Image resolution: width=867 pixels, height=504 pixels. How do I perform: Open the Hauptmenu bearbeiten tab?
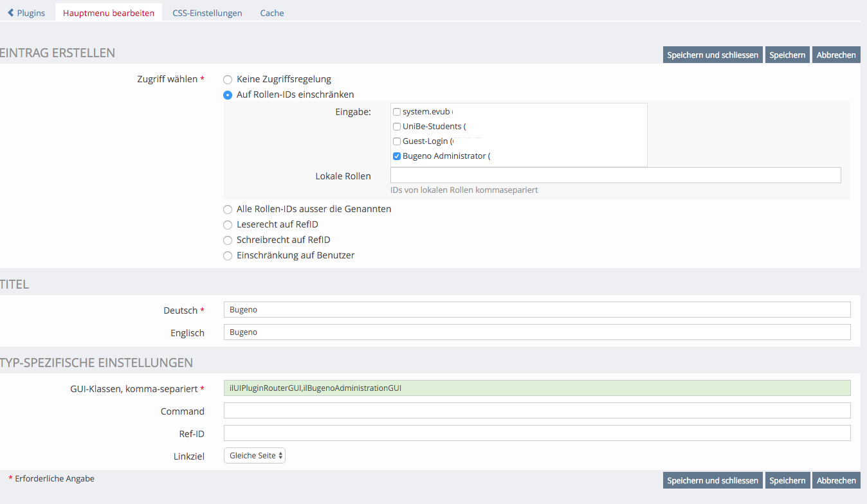pyautogui.click(x=108, y=13)
